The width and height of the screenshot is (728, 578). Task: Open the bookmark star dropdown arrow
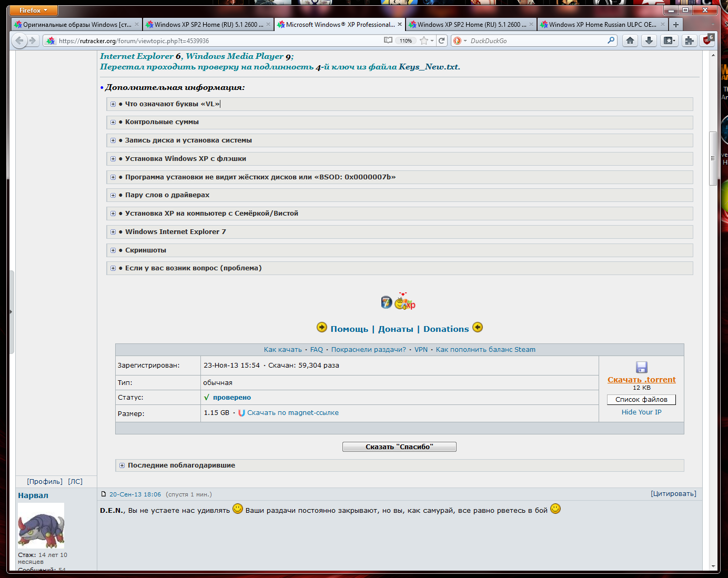[x=432, y=40]
